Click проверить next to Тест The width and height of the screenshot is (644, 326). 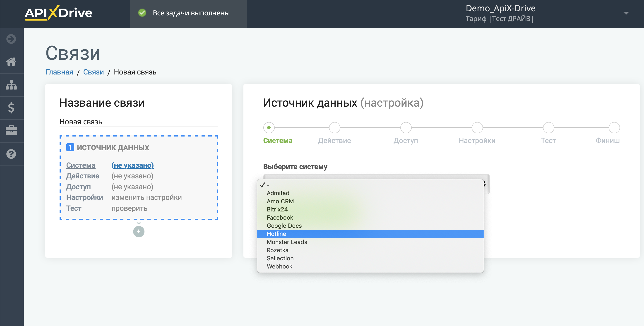coord(129,208)
